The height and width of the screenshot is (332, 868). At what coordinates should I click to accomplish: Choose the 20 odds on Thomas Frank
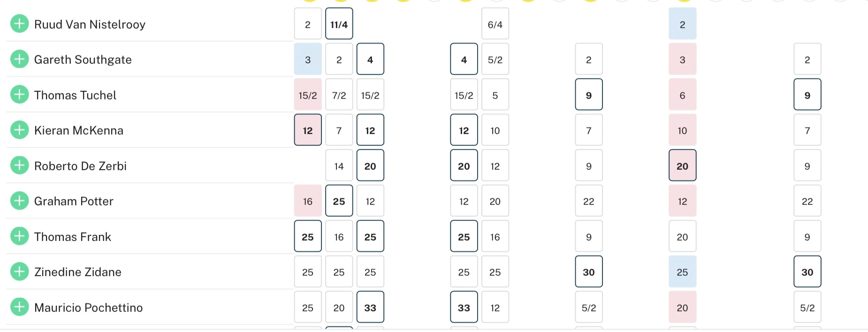(682, 237)
